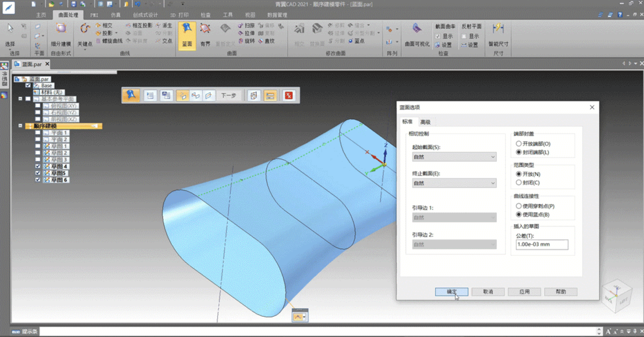
Task: Switch to the 数据管理 ribbon tab
Action: click(277, 15)
